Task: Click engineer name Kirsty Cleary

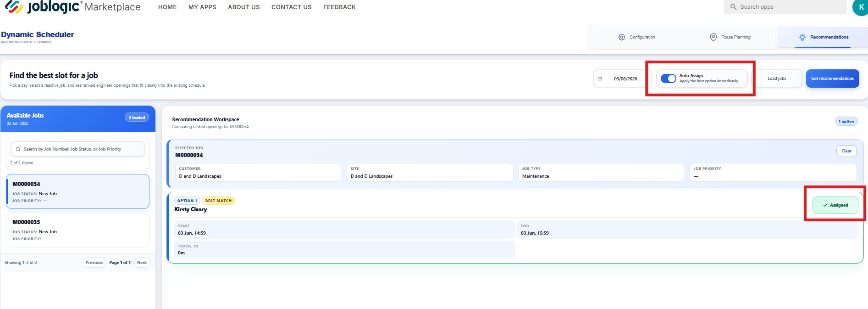Action: click(190, 209)
